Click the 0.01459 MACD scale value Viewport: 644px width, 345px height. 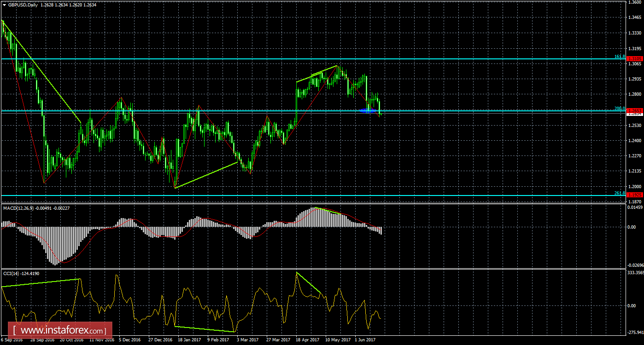(635, 208)
